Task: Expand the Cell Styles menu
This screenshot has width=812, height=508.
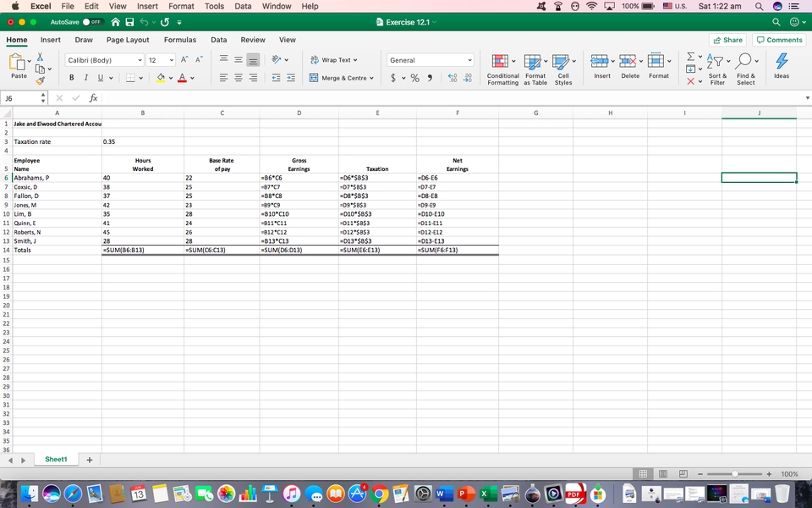Action: [x=563, y=69]
